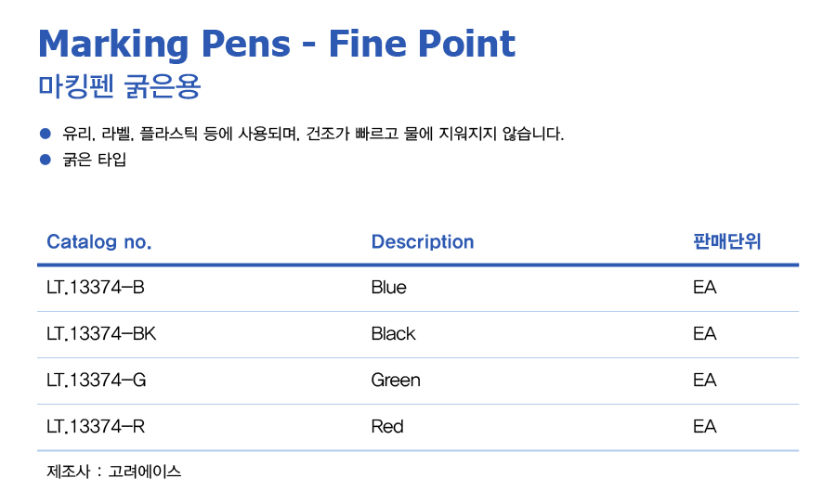This screenshot has height=504, width=836.
Task: Select catalog number LT.13374-R
Action: 96,427
